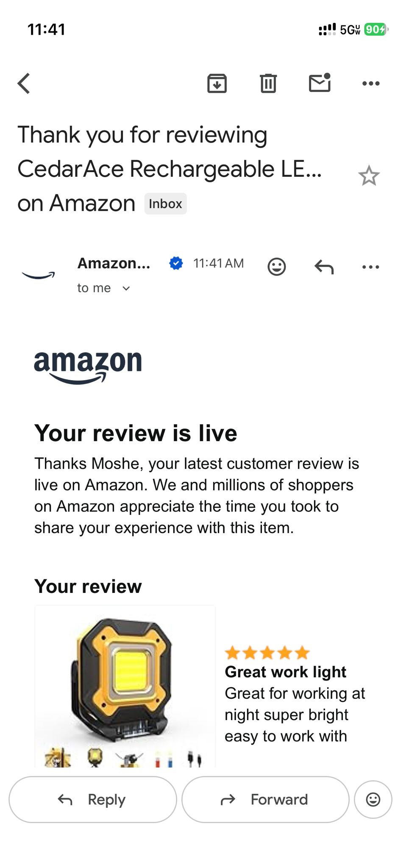The image size is (401, 868).
Task: Archive this email
Action: click(217, 83)
